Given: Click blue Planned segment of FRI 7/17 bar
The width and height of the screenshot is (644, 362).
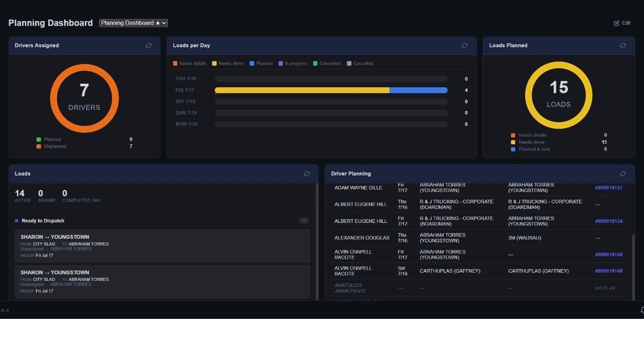Looking at the screenshot, I should (x=419, y=90).
